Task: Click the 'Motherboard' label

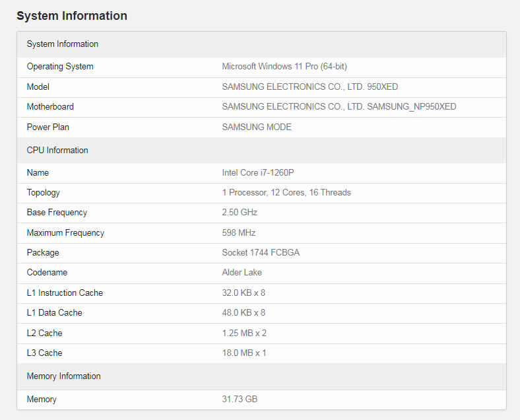Action: point(50,107)
